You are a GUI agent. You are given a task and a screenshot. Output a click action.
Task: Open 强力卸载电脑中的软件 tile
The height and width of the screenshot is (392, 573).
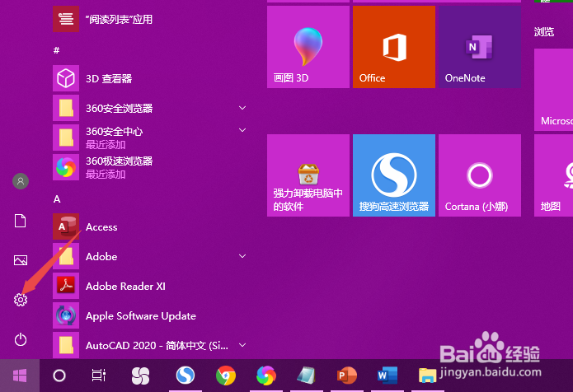308,175
